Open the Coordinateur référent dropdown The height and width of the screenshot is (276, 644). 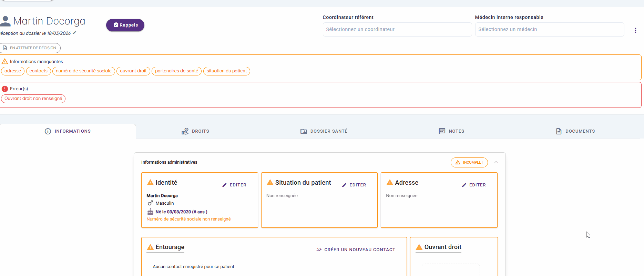397,30
